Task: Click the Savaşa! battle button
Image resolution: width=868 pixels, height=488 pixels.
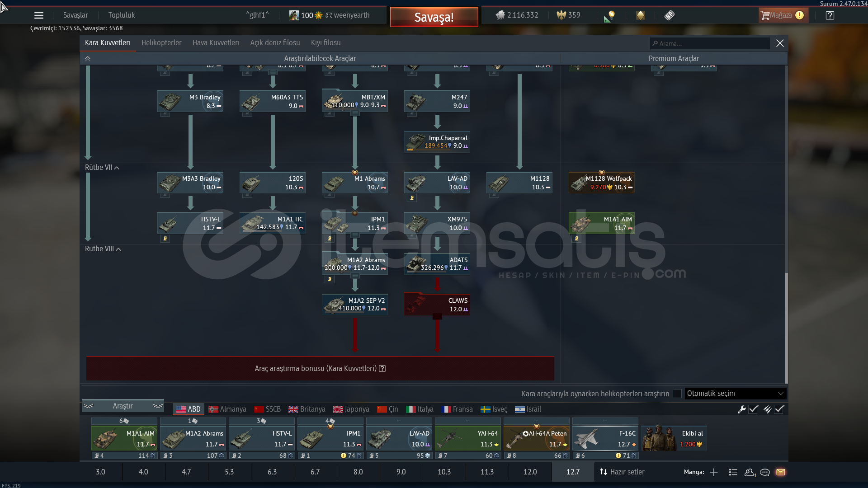Action: (x=434, y=17)
